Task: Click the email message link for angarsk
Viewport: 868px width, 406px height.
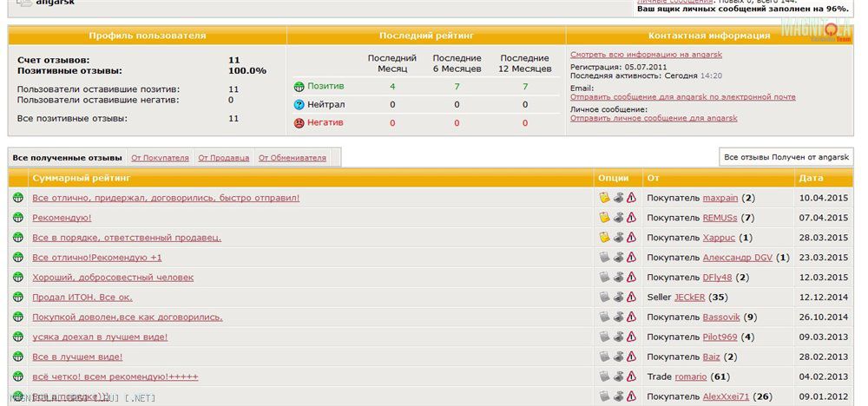Action: [682, 97]
